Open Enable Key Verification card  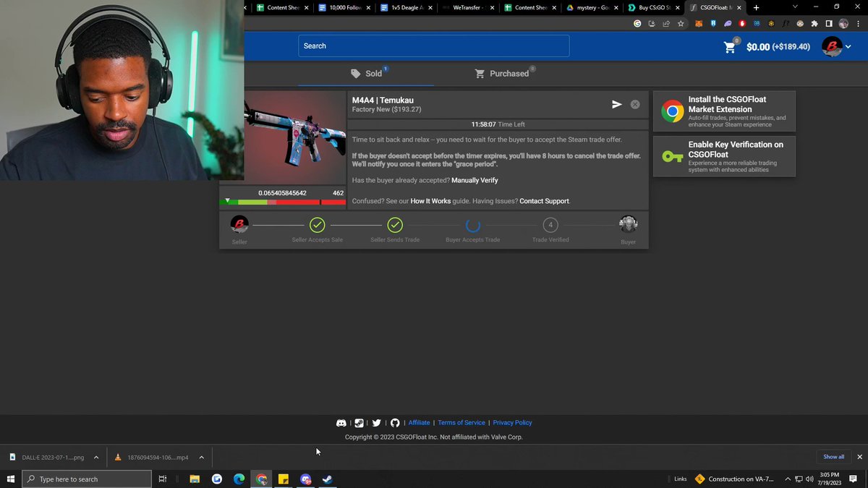pos(724,156)
